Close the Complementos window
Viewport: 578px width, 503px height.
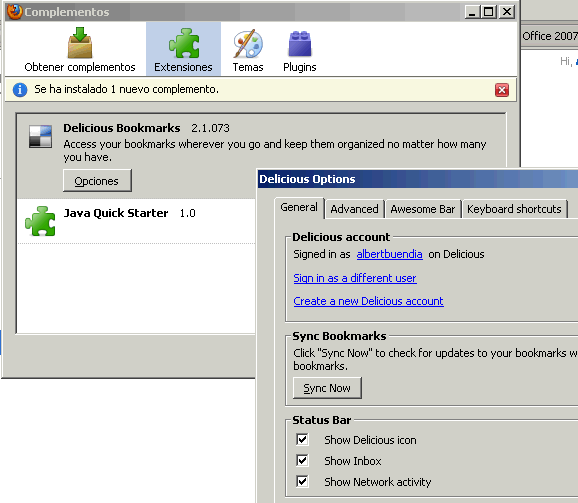(x=507, y=12)
